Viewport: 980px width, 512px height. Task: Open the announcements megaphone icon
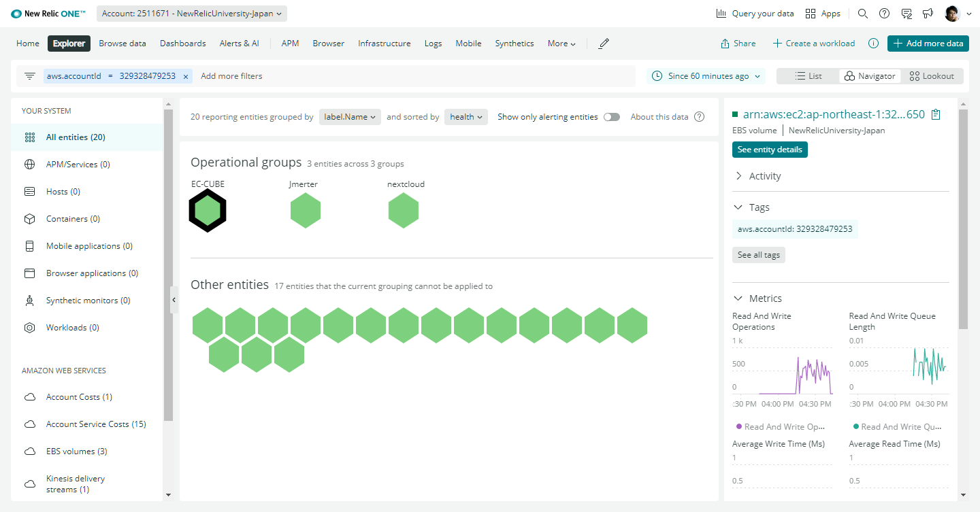[928, 14]
